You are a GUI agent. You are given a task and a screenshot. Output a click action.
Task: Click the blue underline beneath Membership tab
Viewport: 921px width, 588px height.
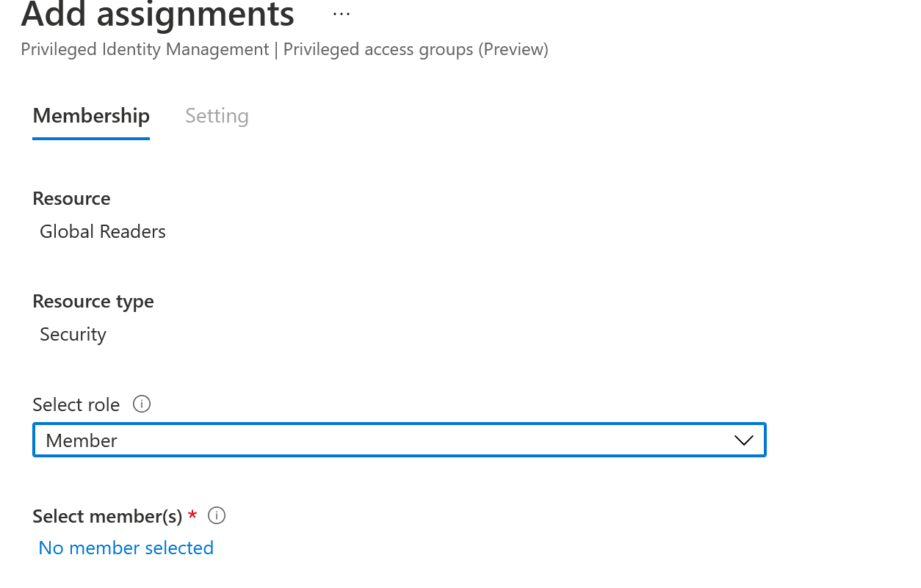[x=91, y=138]
